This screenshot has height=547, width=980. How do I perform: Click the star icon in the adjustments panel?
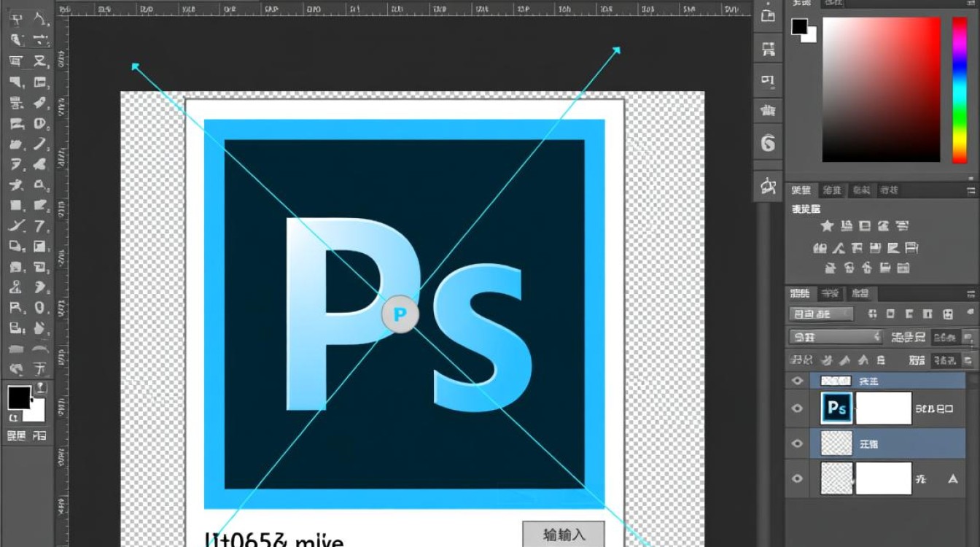(x=827, y=227)
